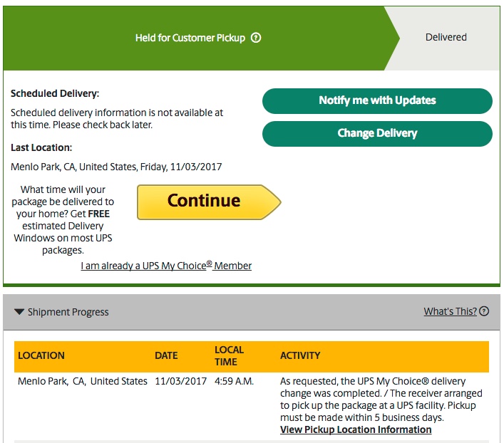Image resolution: width=504 pixels, height=443 pixels.
Task: Click the help icon next to What's This?
Action: tap(484, 311)
